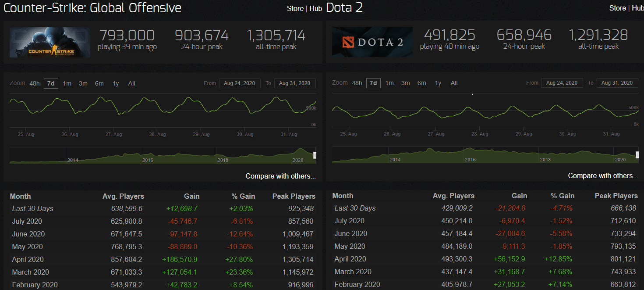Click Dota 2 Peak Players column header
The height and width of the screenshot is (290, 644).
(x=616, y=196)
